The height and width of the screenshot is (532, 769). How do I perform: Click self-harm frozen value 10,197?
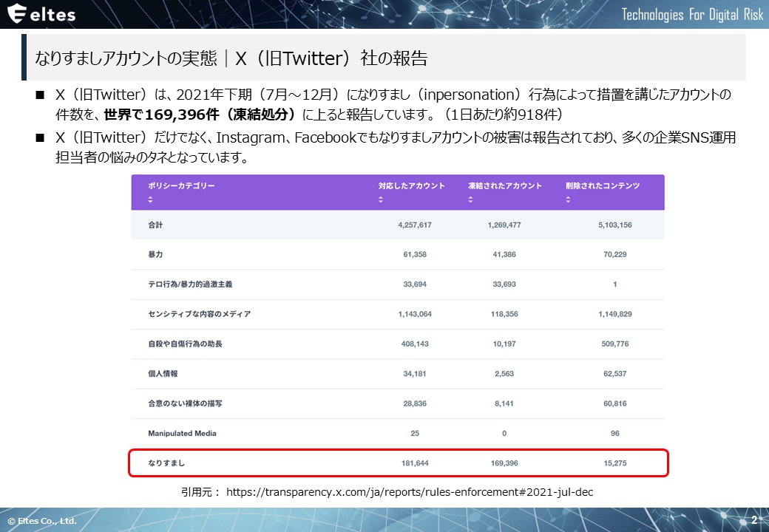click(504, 344)
